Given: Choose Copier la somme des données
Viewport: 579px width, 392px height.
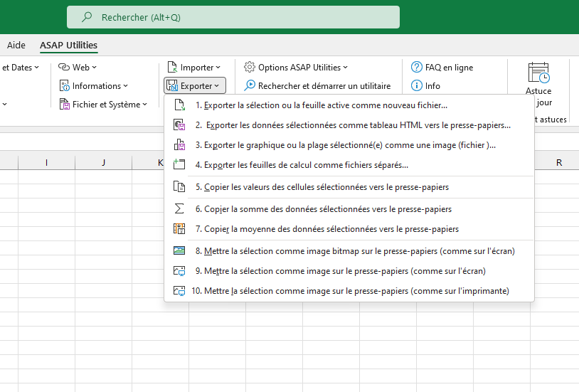Looking at the screenshot, I should point(349,209).
